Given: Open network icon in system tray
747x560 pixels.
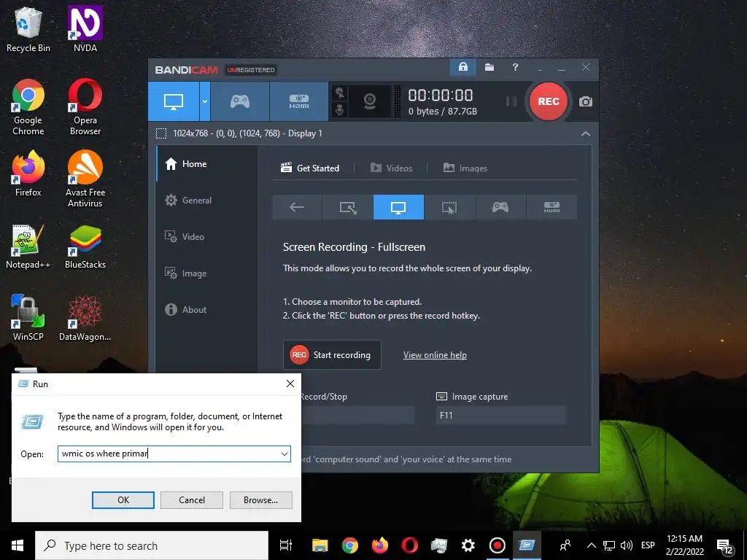Looking at the screenshot, I should click(609, 545).
